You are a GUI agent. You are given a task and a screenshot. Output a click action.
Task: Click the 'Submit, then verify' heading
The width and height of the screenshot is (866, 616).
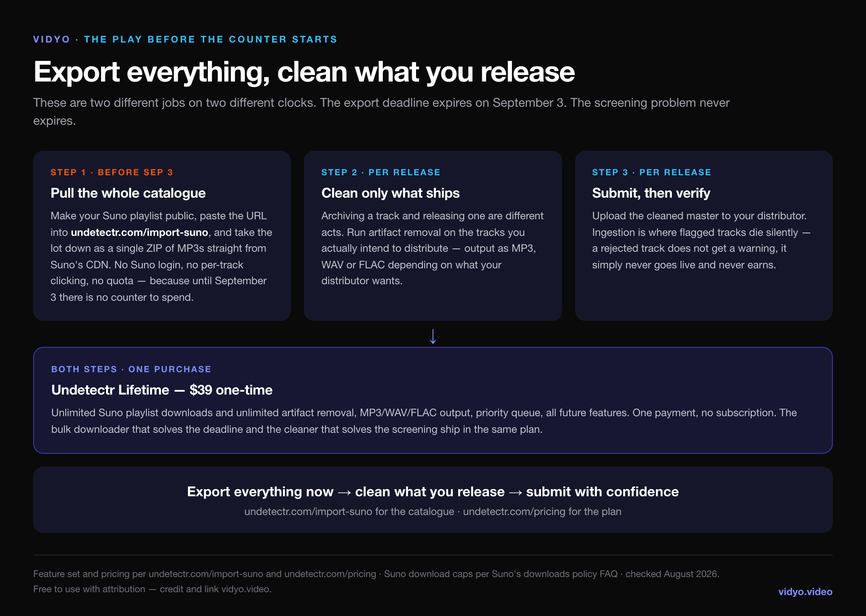[x=651, y=193]
